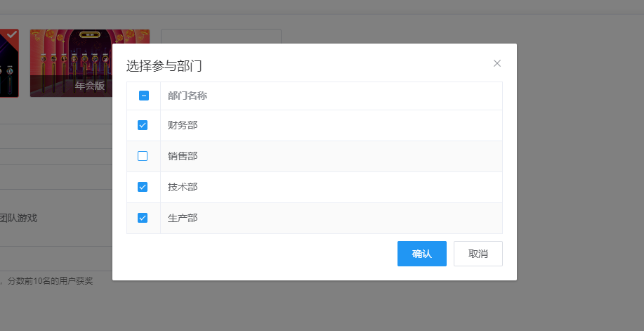Select the 销售部 row label

183,156
